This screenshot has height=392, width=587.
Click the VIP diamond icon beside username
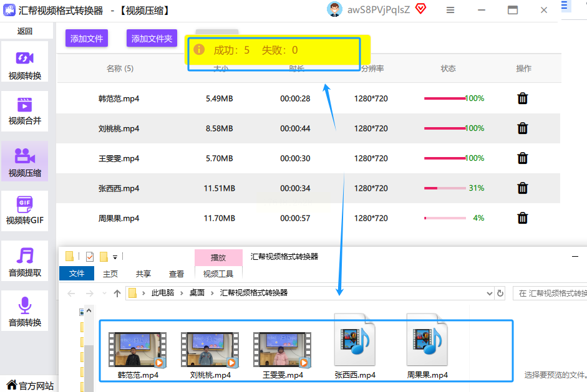click(x=421, y=9)
